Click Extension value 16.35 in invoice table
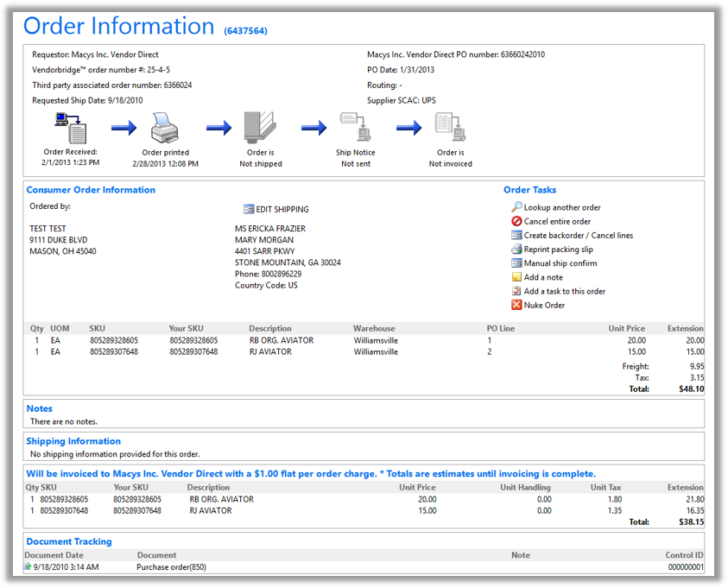Viewport: 728px width, 588px height. (695, 510)
